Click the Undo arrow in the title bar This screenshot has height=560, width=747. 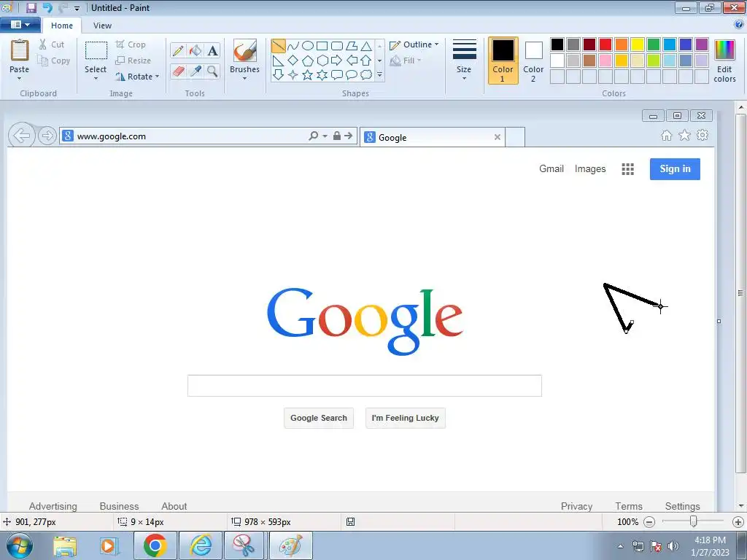[47, 7]
